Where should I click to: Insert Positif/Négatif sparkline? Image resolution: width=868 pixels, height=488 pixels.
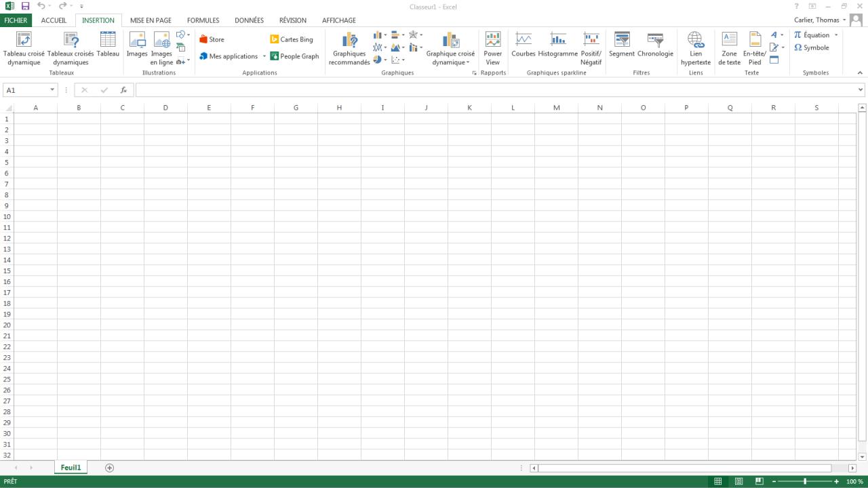pyautogui.click(x=591, y=49)
